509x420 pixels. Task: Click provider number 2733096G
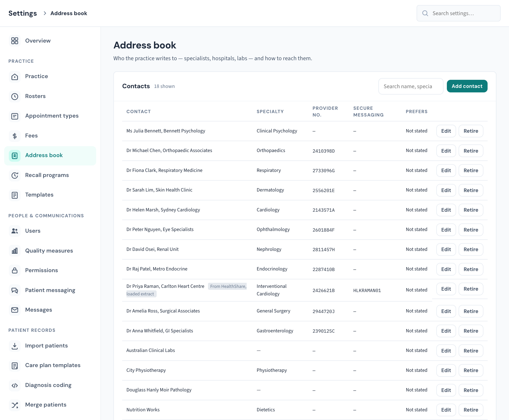(324, 171)
